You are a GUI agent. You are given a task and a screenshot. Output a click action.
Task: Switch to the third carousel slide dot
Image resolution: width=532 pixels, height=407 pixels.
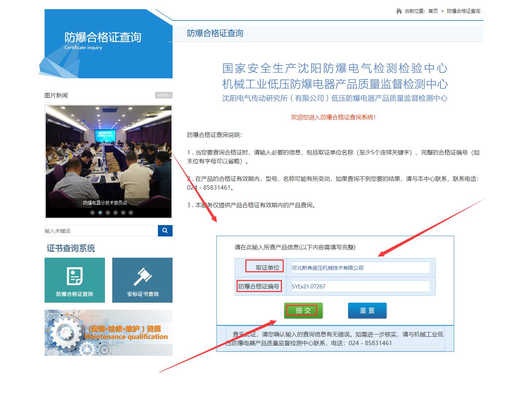tap(108, 213)
